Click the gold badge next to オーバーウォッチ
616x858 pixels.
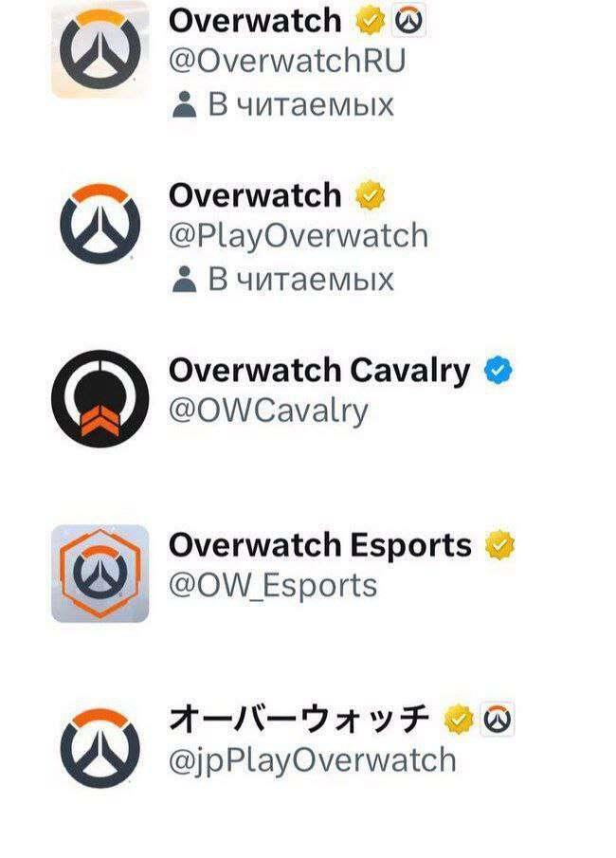point(459,720)
